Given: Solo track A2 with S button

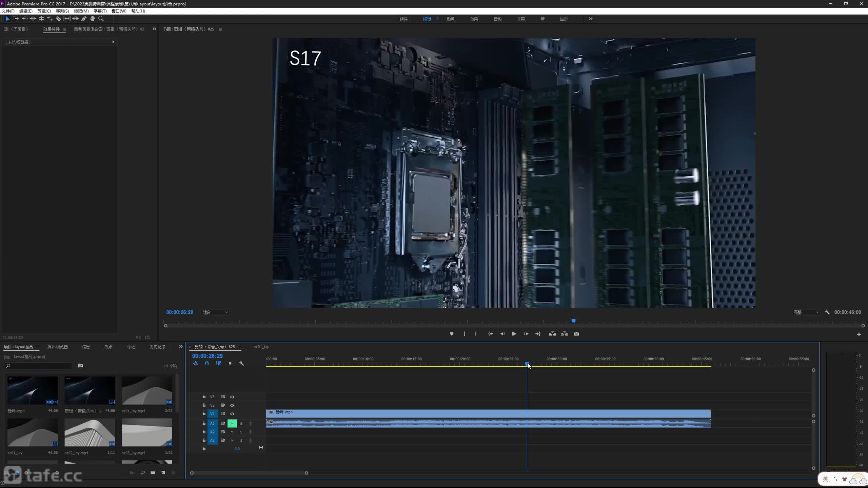Looking at the screenshot, I should (x=241, y=432).
